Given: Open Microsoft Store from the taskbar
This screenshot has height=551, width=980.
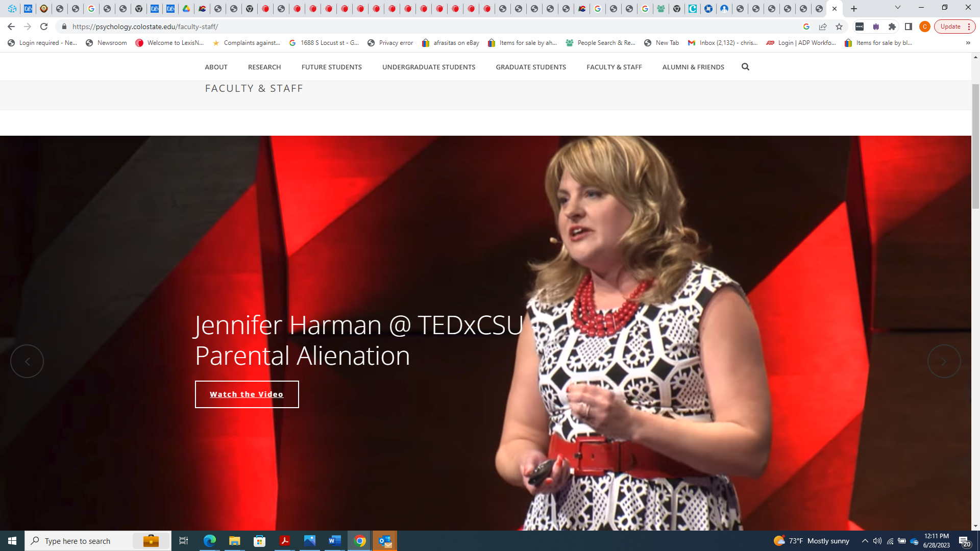Looking at the screenshot, I should 259,541.
